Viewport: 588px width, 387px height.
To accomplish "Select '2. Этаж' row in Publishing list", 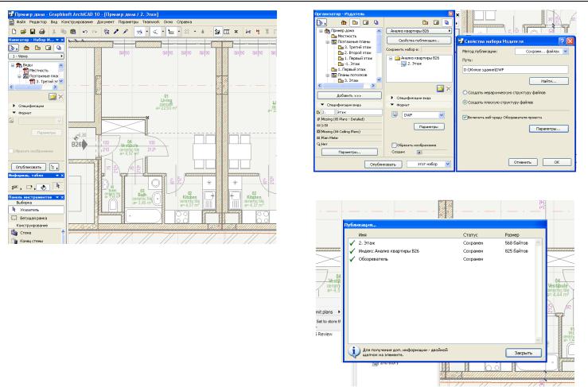I will pos(442,243).
